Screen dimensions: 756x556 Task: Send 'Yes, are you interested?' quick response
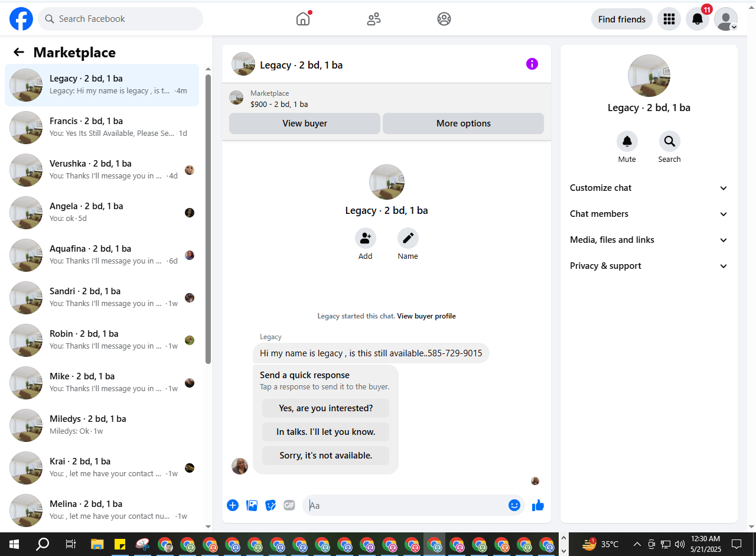click(x=326, y=408)
